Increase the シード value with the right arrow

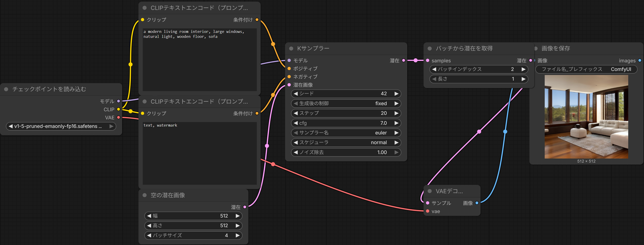pos(396,94)
